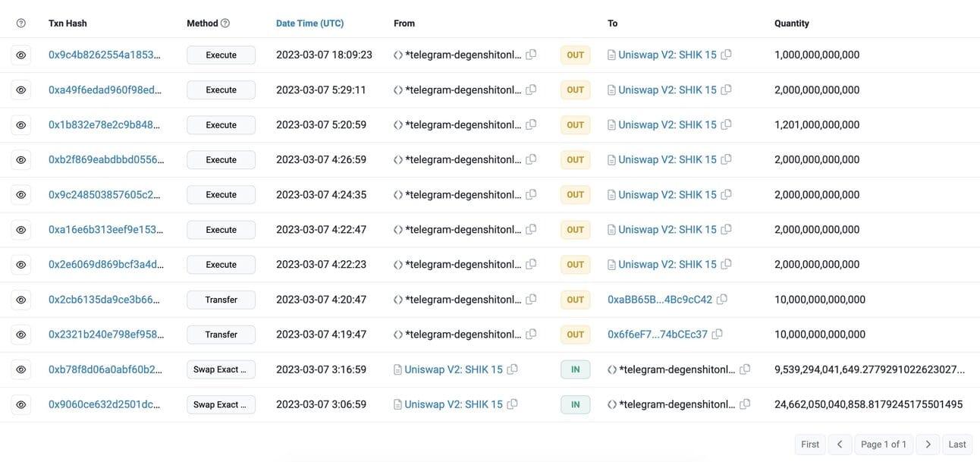Click Execute method tag in the 18:09:23 row
The width and height of the screenshot is (980, 462).
point(221,55)
